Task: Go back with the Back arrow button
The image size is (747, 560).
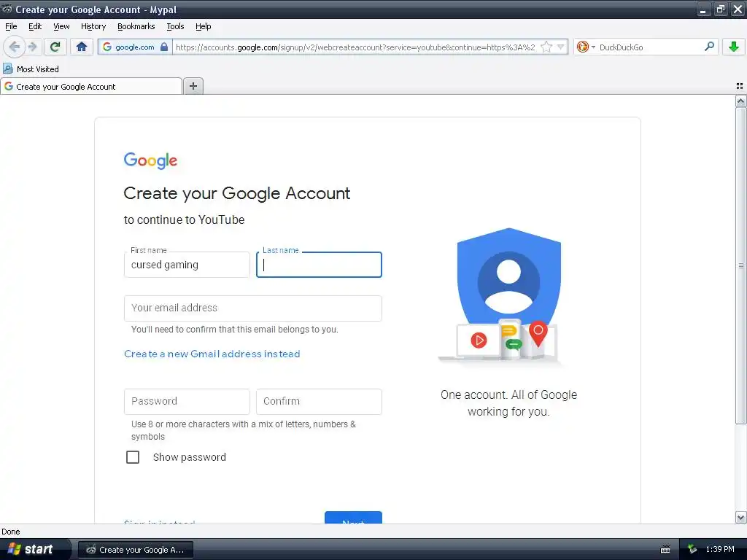Action: (x=14, y=47)
